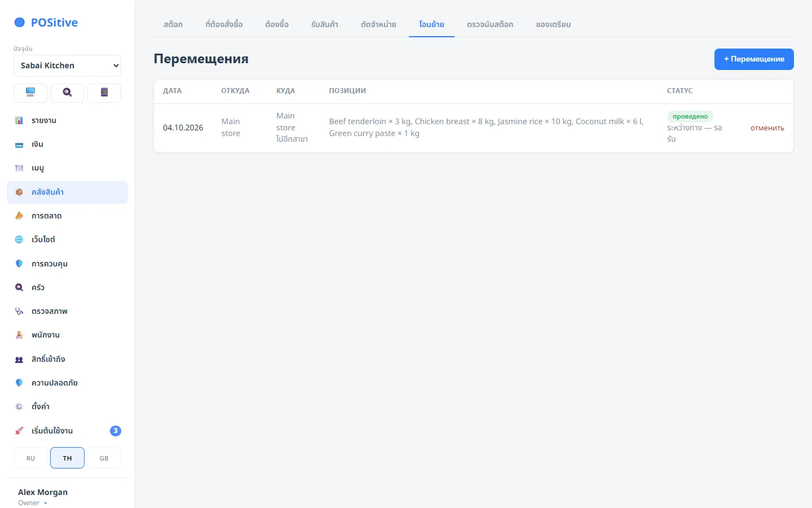Click the POSitive logo icon
The width and height of the screenshot is (812, 508).
19,23
